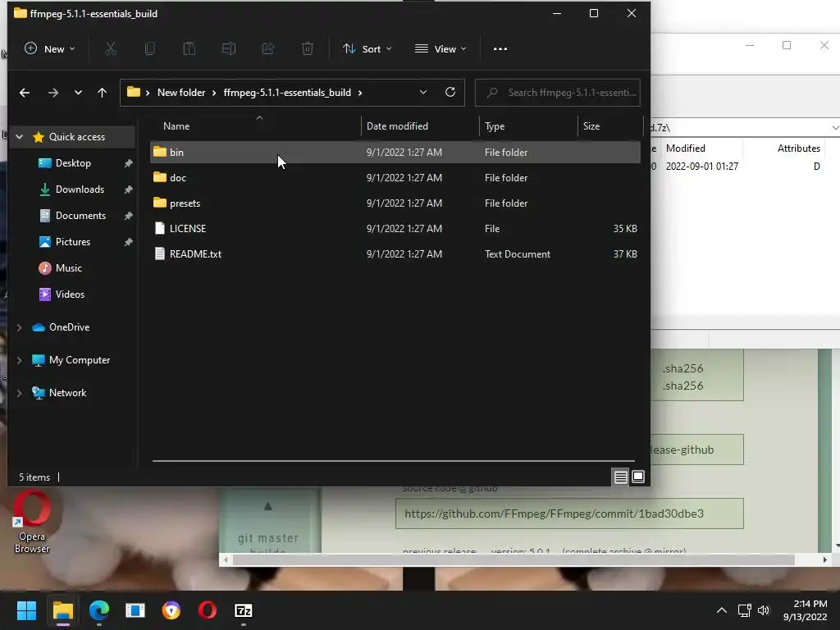Viewport: 840px width, 630px height.
Task: Open the Windows Start menu
Action: point(26,610)
